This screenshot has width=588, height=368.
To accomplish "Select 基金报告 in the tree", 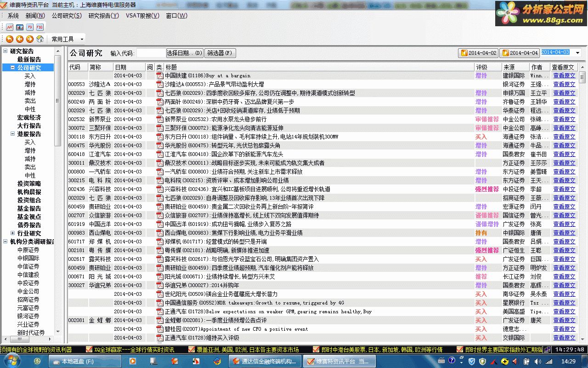I will [29, 208].
